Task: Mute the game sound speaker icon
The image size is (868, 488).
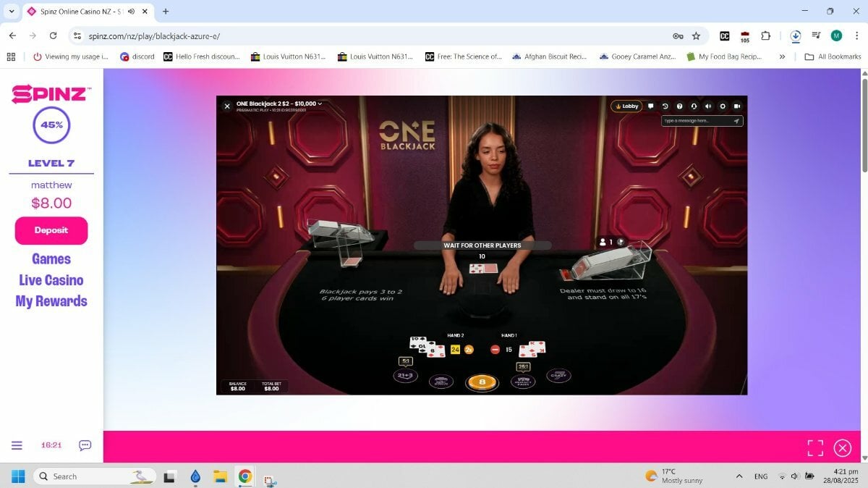Action: [x=708, y=106]
